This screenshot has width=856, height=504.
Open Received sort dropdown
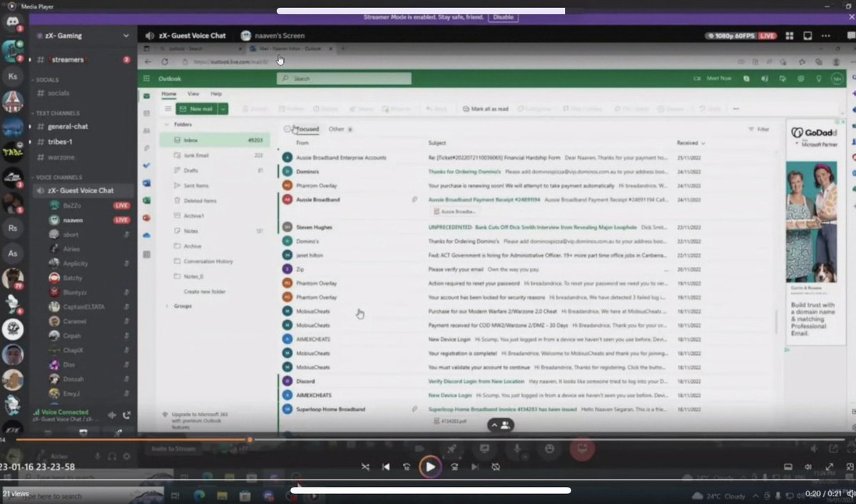pos(691,143)
